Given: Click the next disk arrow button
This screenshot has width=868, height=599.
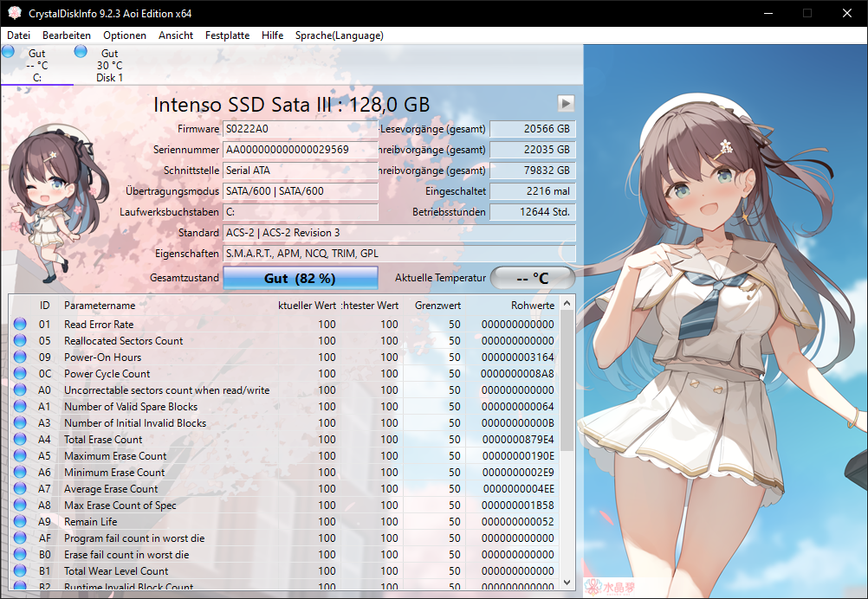Looking at the screenshot, I should pyautogui.click(x=565, y=103).
